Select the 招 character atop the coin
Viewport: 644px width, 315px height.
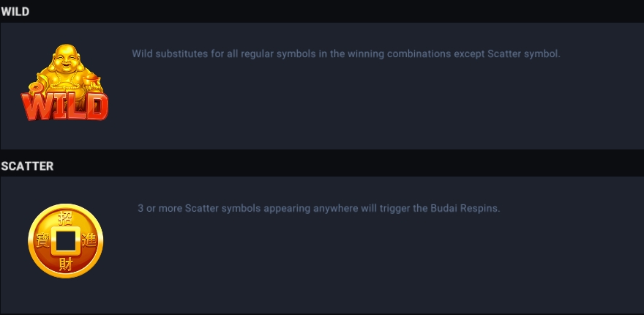pyautogui.click(x=65, y=218)
